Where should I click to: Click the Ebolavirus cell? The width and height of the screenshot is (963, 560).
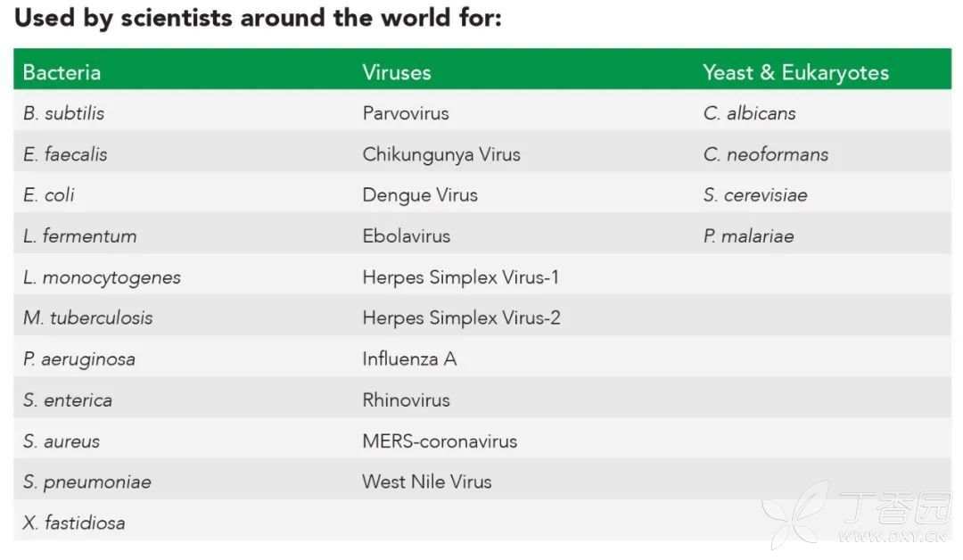(407, 236)
